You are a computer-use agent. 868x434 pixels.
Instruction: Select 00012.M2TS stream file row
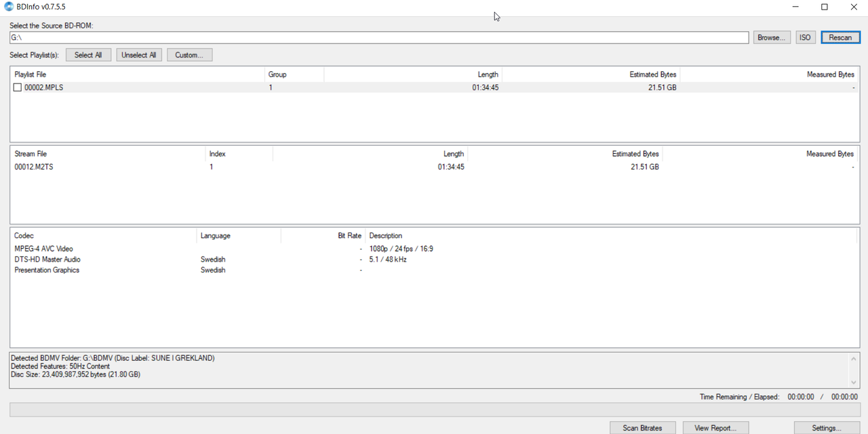point(434,167)
